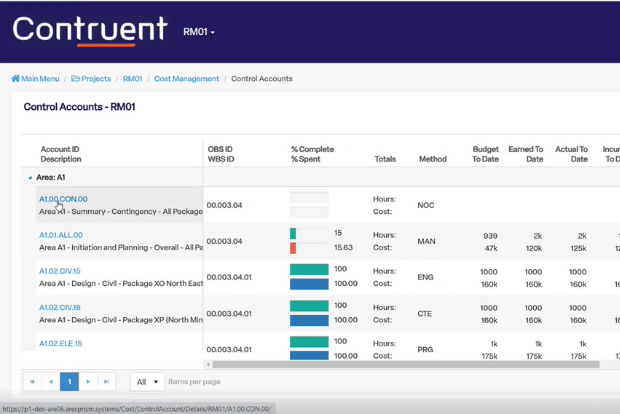The height and width of the screenshot is (414, 620).
Task: Collapse the Area: A1 group
Action: point(30,178)
